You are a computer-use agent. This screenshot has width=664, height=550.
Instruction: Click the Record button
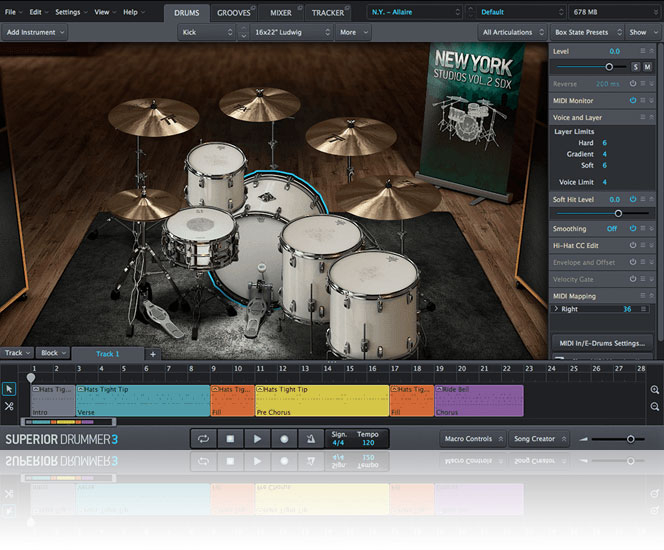tap(284, 439)
